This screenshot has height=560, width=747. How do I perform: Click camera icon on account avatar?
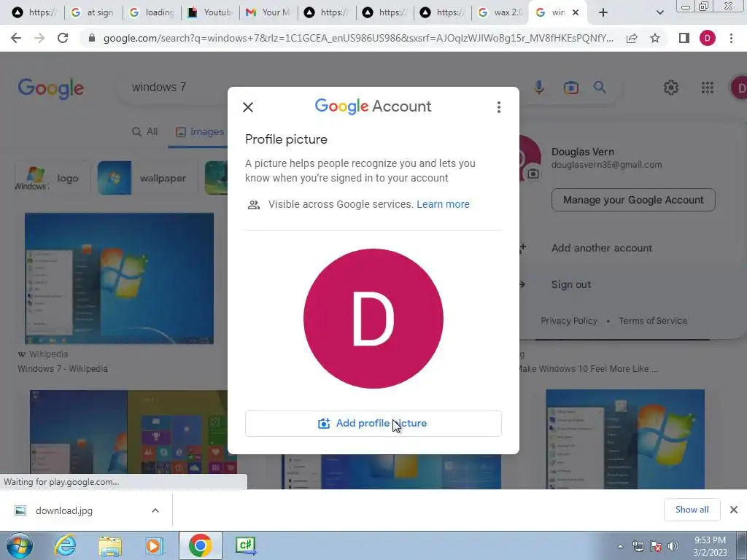tap(533, 174)
